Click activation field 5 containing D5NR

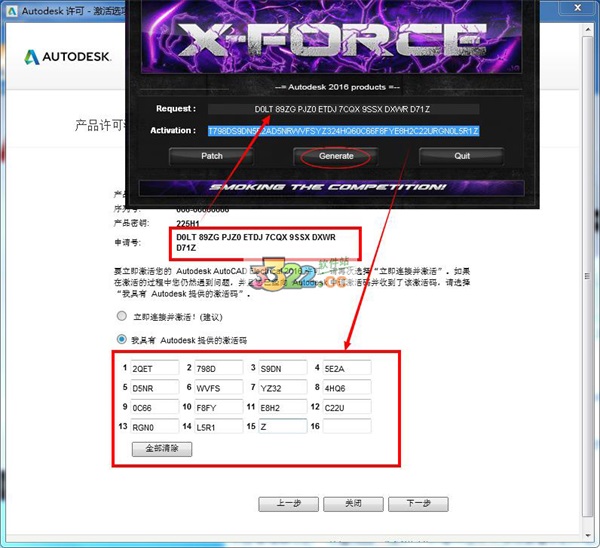click(155, 388)
